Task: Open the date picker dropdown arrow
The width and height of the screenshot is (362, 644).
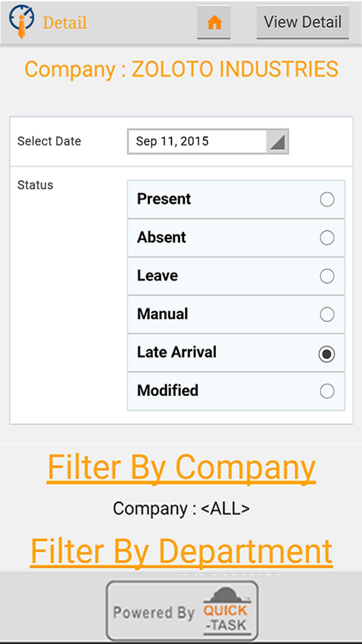Action: (277, 141)
